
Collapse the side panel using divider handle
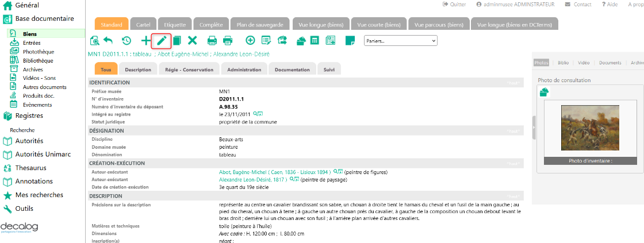point(534,128)
